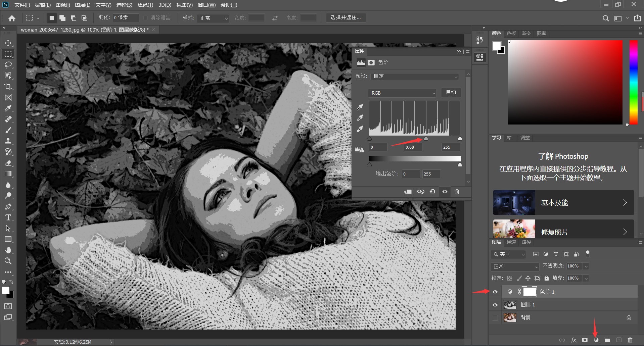
Task: Open layer filter 类型 dropdown
Action: pos(508,254)
